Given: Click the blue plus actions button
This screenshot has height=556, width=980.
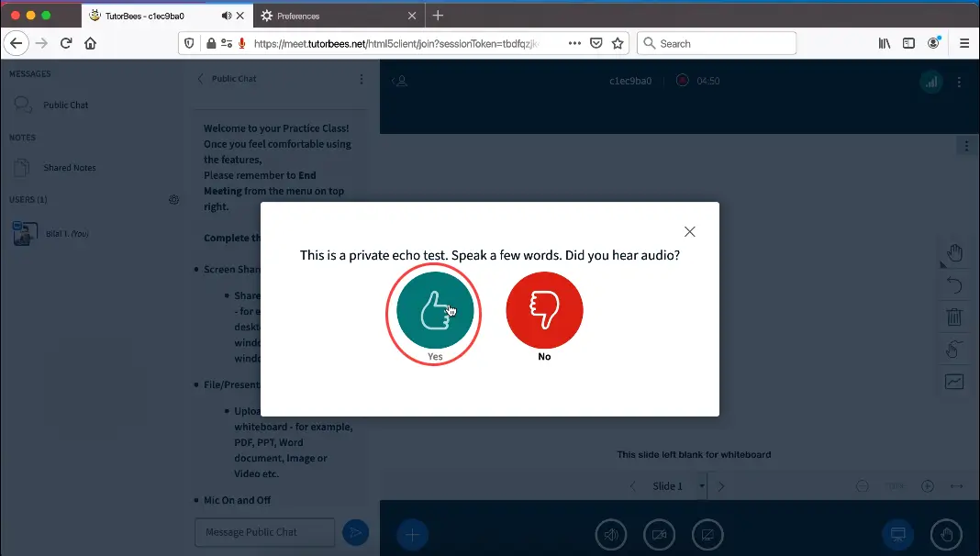Looking at the screenshot, I should pyautogui.click(x=412, y=534).
